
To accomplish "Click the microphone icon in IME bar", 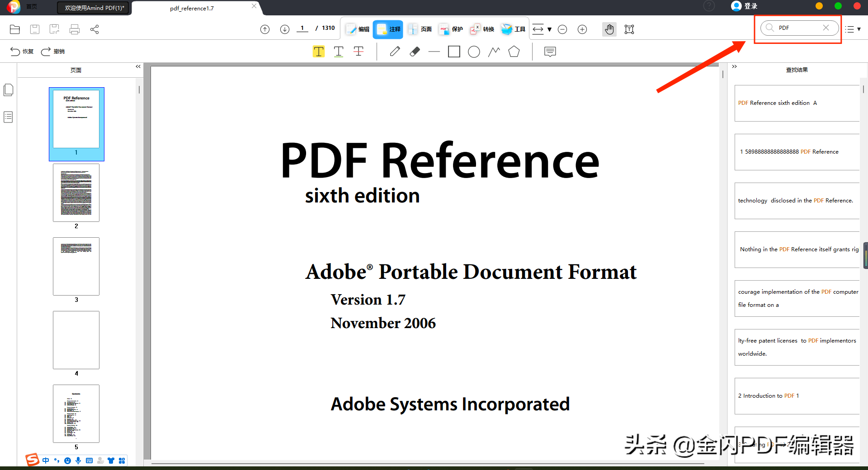I will [78, 461].
